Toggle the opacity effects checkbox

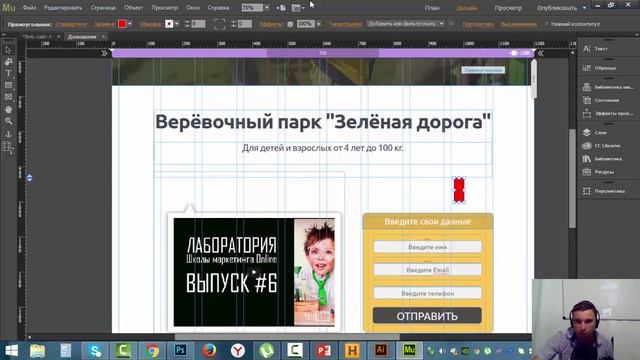tap(290, 24)
